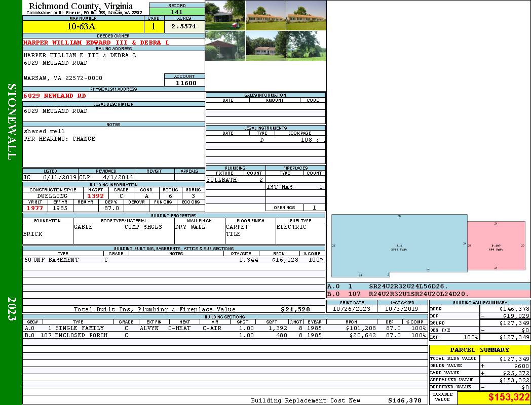Viewport: 532px width, 405px height.
Task: Select the PARCEL SUMMARY header
Action: (479, 350)
